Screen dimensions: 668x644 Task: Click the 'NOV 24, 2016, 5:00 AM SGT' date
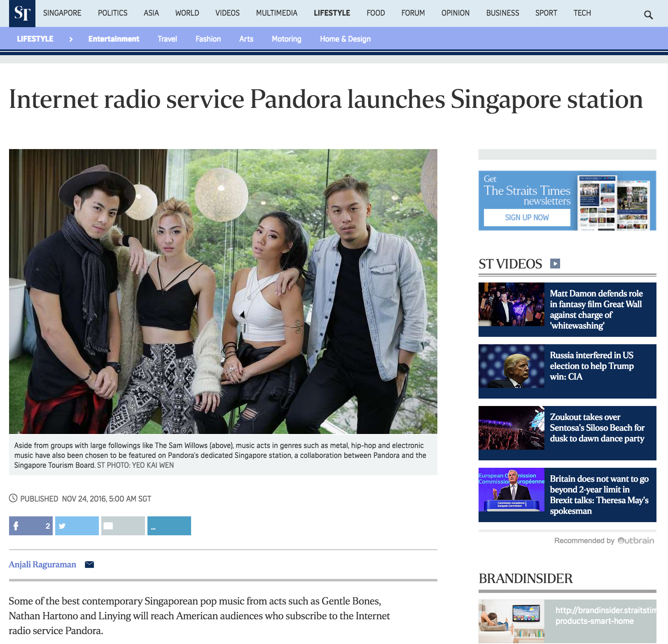[107, 499]
